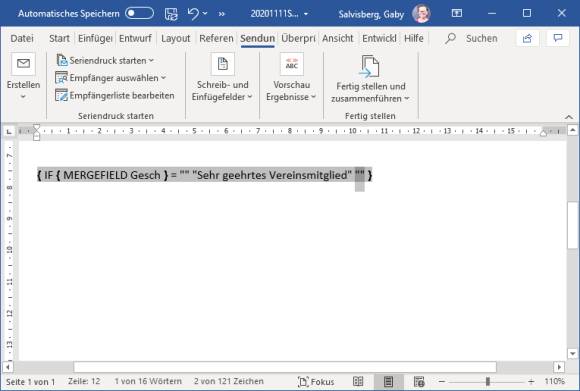
Task: Click the zoom in plus button
Action: click(531, 381)
